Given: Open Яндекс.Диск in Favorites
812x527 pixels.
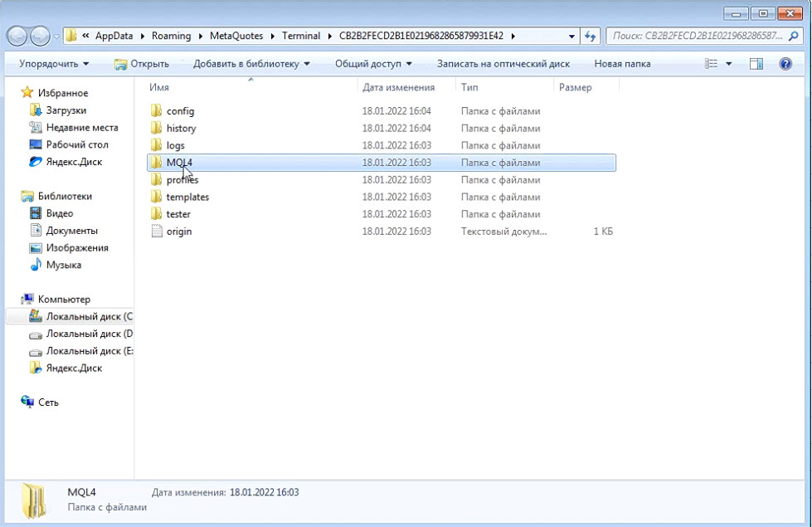Looking at the screenshot, I should click(74, 162).
